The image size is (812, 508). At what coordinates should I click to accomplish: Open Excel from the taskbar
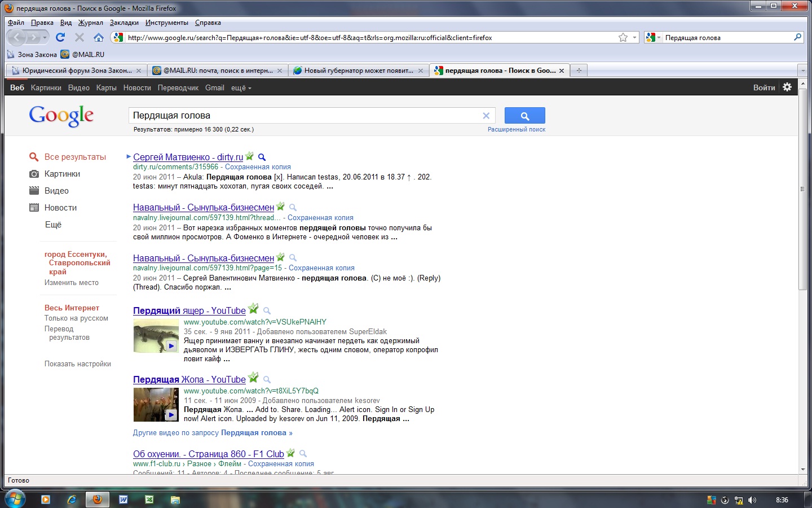coord(149,500)
